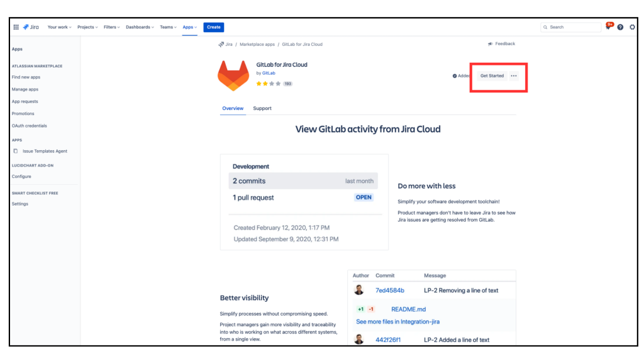Switch to the Overview tab
Viewport: 644px width, 362px height.
point(233,108)
